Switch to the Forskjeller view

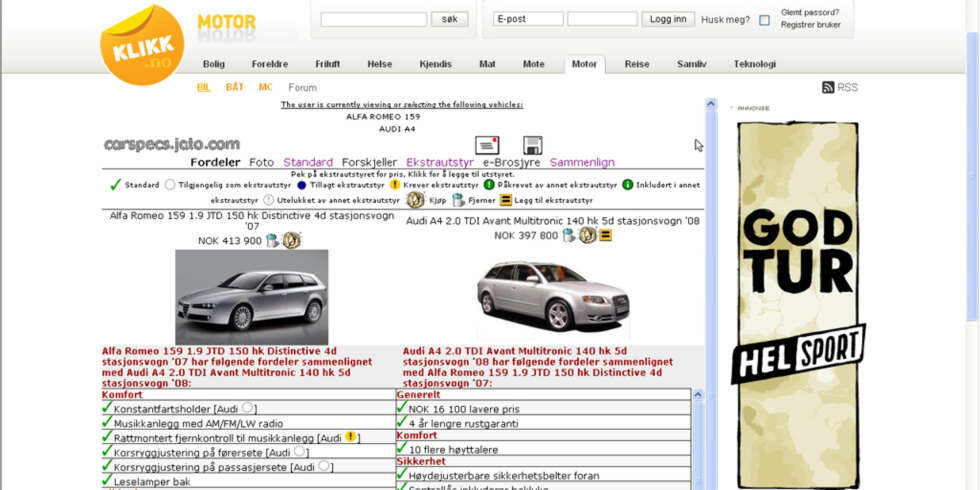(x=369, y=162)
